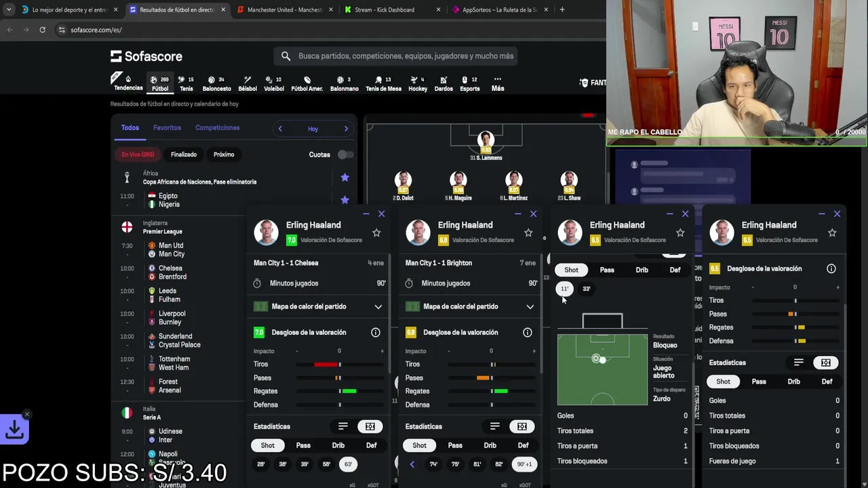Star Haaland in the Man City-Brighton card

pos(528,232)
